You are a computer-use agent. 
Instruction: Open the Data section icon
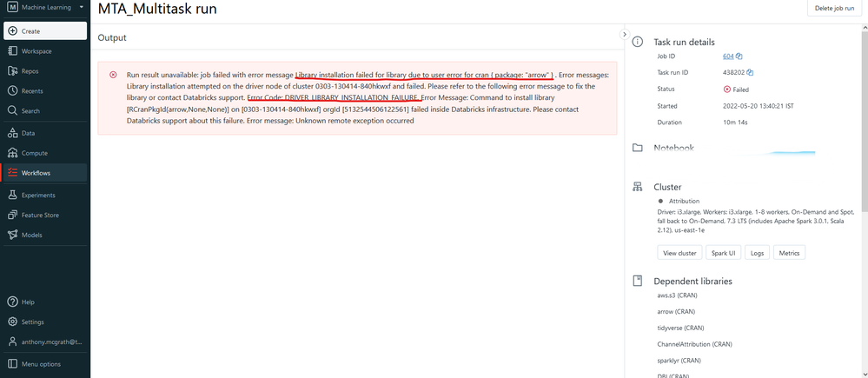[x=13, y=133]
